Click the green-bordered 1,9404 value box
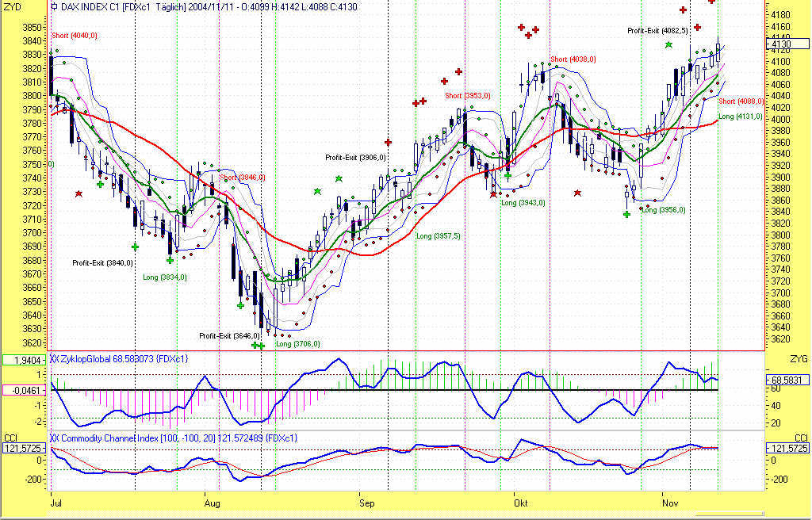This screenshot has height=520, width=812. pyautogui.click(x=24, y=360)
